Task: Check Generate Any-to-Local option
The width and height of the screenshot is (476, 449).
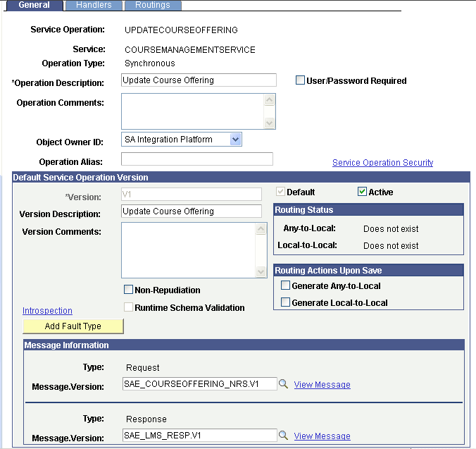Action: coord(285,285)
